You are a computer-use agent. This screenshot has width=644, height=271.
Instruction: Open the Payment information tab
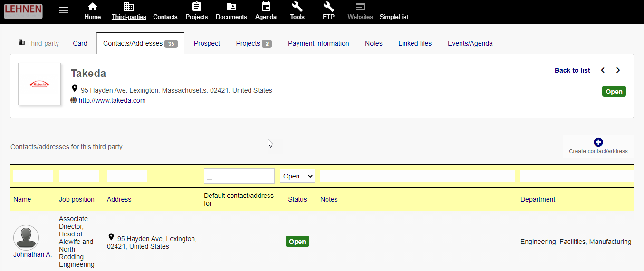[x=318, y=43]
